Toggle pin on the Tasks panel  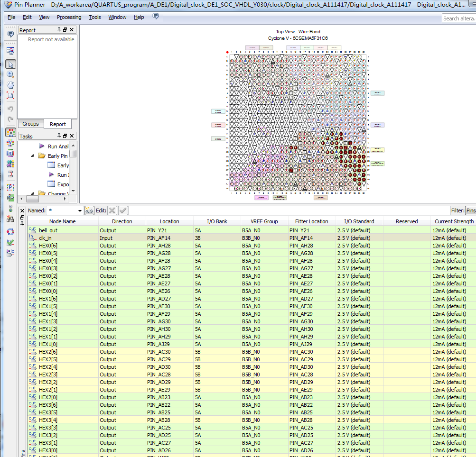pyautogui.click(x=59, y=136)
